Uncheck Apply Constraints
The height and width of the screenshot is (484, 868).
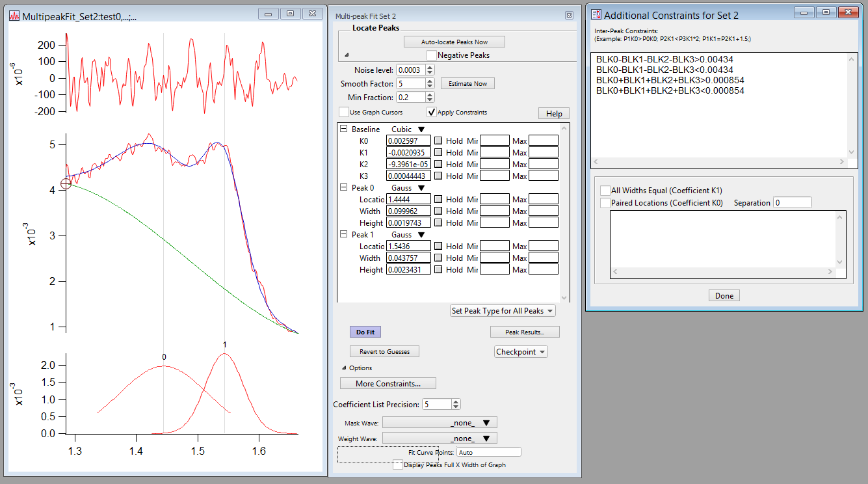click(432, 111)
